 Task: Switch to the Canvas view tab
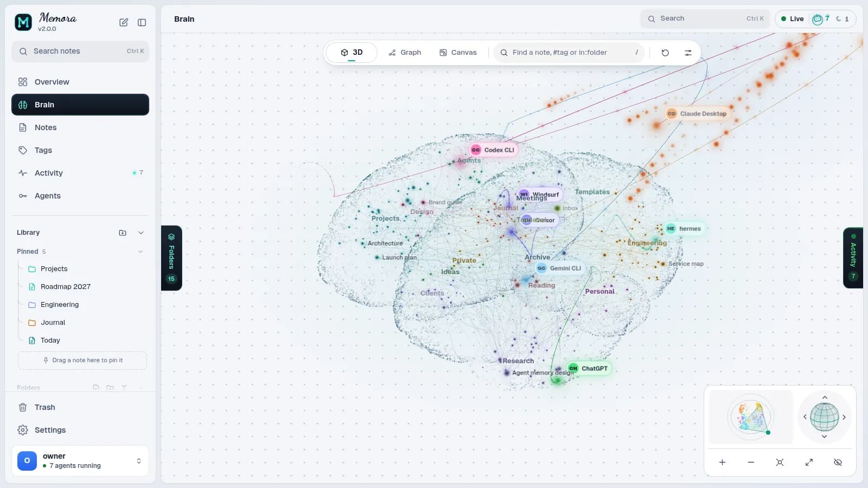pyautogui.click(x=458, y=53)
